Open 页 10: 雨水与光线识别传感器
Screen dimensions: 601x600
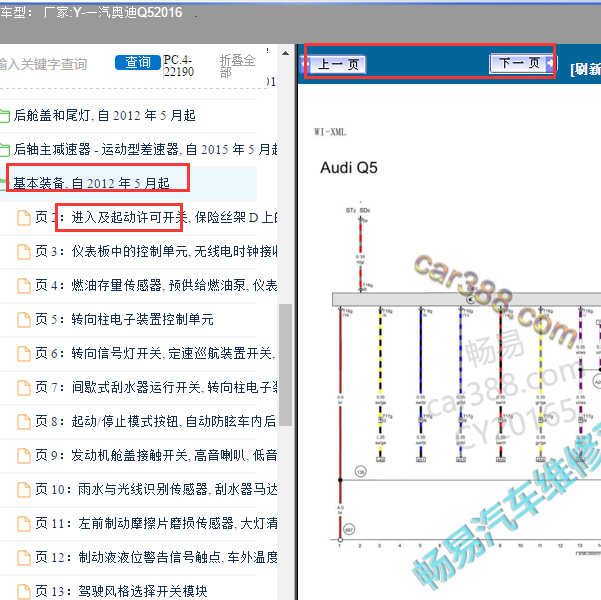(x=156, y=489)
